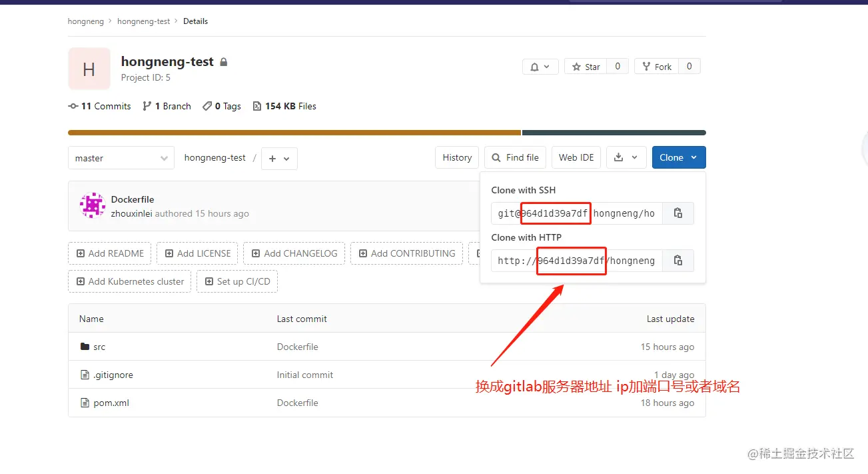Click the lock private-visibility icon
Screen dimensions: 868x474
pyautogui.click(x=224, y=62)
